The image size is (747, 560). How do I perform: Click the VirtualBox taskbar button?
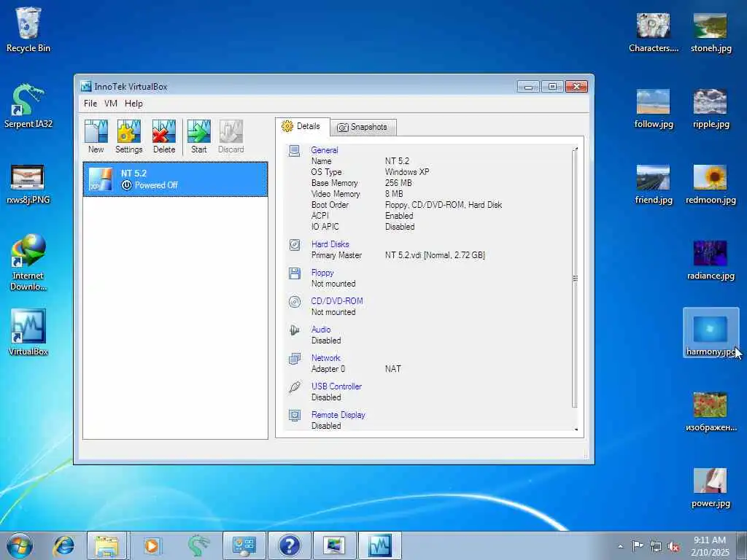click(379, 545)
